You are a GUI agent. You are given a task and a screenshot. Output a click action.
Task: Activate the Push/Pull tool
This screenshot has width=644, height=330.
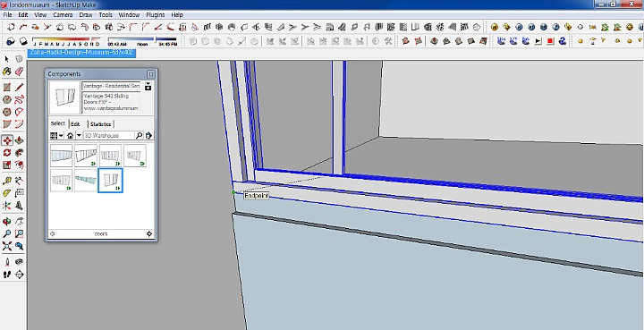(19, 140)
